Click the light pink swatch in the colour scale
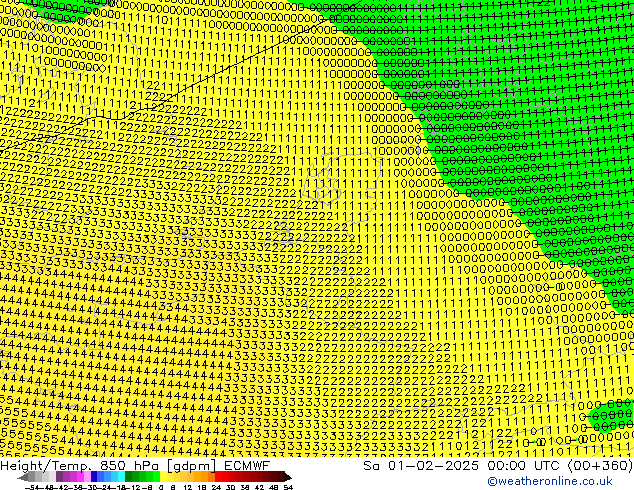The width and height of the screenshot is (634, 490). (x=87, y=476)
